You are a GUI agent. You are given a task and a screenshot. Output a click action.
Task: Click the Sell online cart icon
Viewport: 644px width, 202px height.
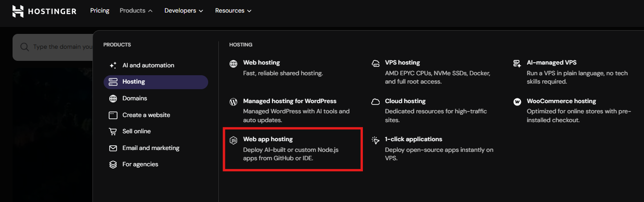click(x=113, y=131)
